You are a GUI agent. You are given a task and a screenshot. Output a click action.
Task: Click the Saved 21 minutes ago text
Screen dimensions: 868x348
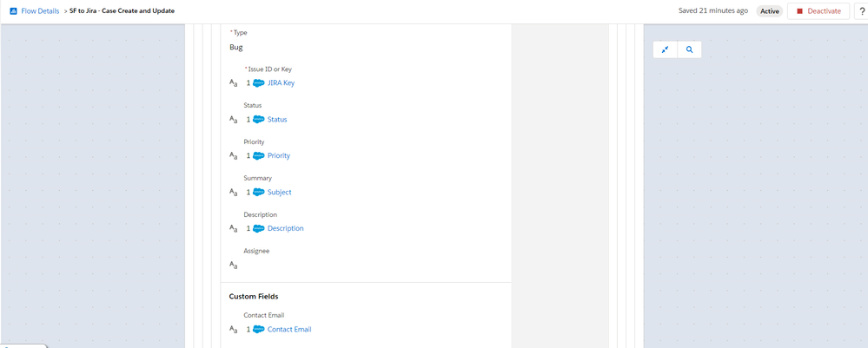713,10
